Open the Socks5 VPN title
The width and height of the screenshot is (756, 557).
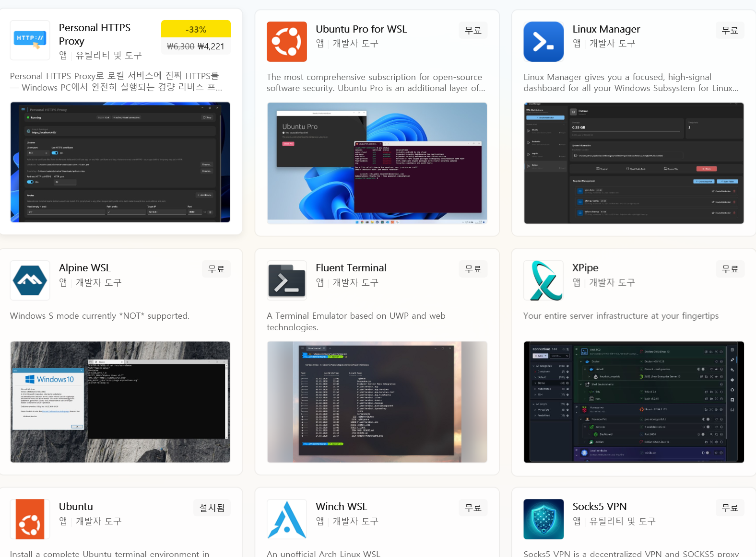point(599,507)
